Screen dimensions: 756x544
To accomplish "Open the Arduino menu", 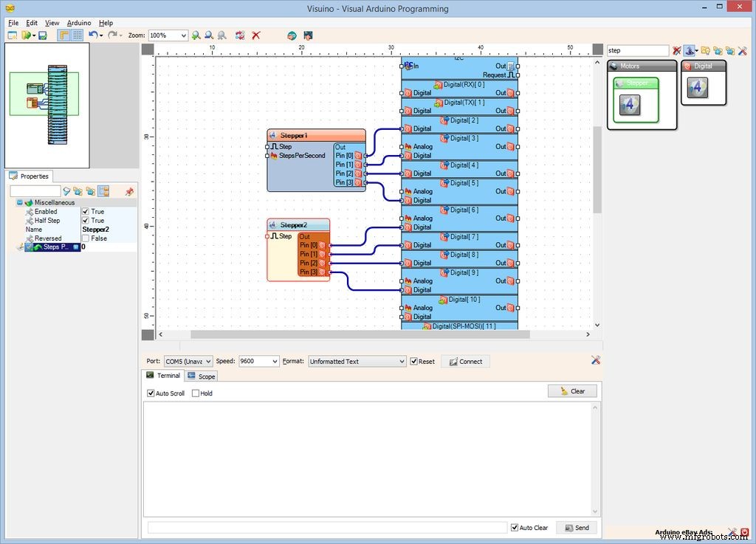I will pos(79,23).
